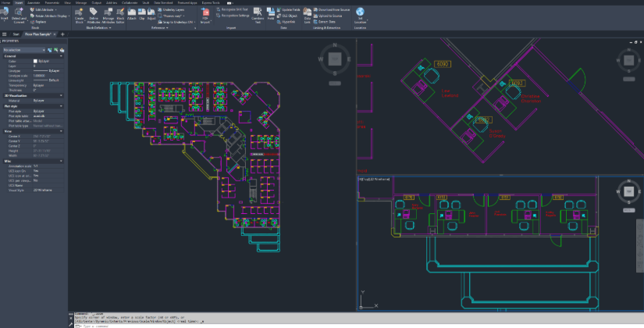Click the Visual Style 2D Wireframe value
The width and height of the screenshot is (644, 328).
[48, 190]
